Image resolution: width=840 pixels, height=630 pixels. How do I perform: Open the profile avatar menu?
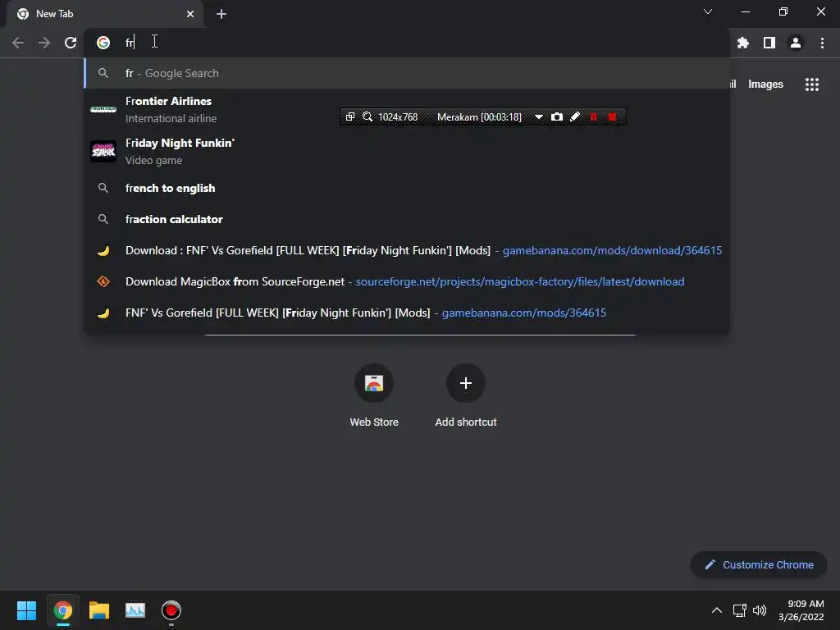796,43
